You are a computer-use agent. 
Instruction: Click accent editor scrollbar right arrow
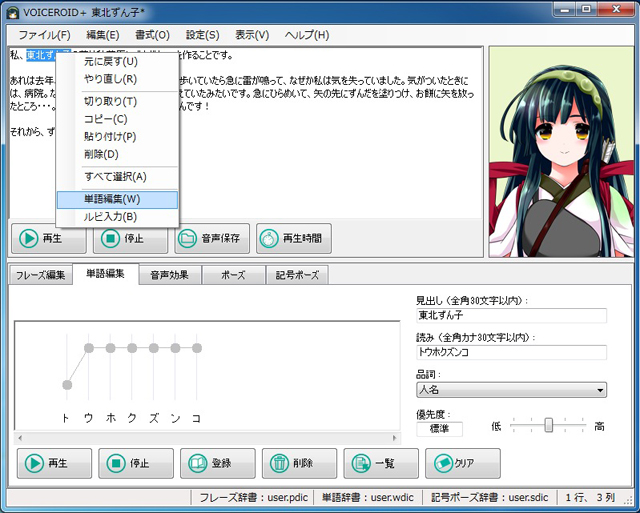[x=394, y=438]
